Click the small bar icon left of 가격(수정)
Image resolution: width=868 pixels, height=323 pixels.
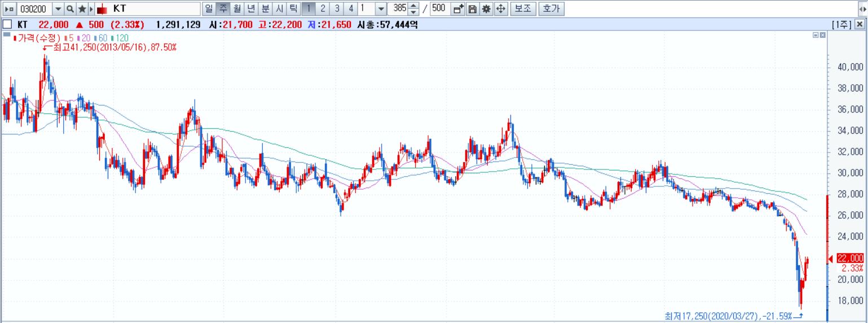point(6,34)
